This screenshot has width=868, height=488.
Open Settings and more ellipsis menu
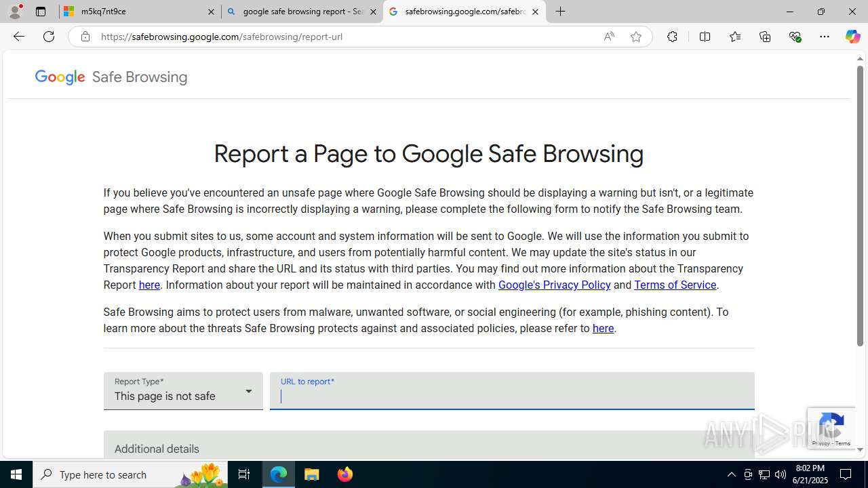pyautogui.click(x=825, y=37)
